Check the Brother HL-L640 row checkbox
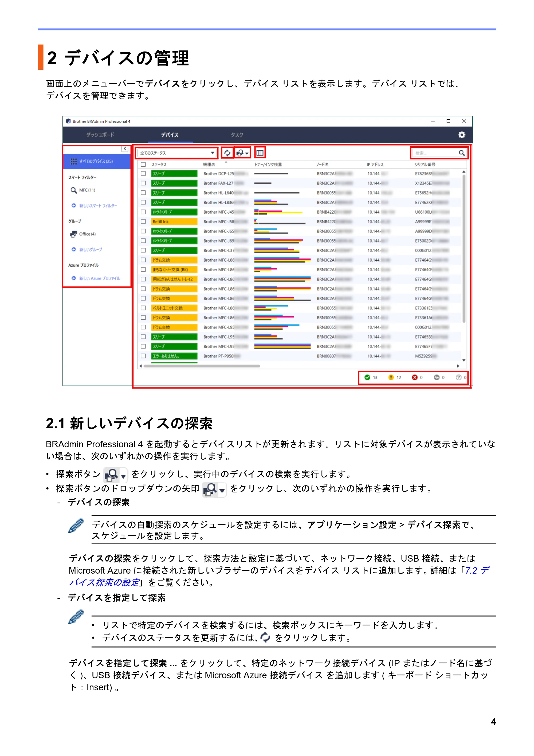This screenshot has width=534, height=756. [143, 193]
